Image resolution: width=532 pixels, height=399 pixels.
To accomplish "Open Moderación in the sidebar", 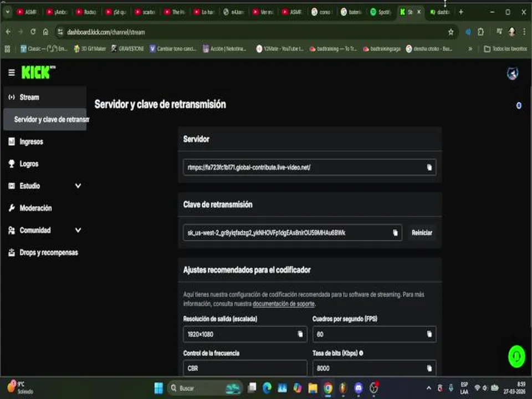I will pyautogui.click(x=45, y=208).
